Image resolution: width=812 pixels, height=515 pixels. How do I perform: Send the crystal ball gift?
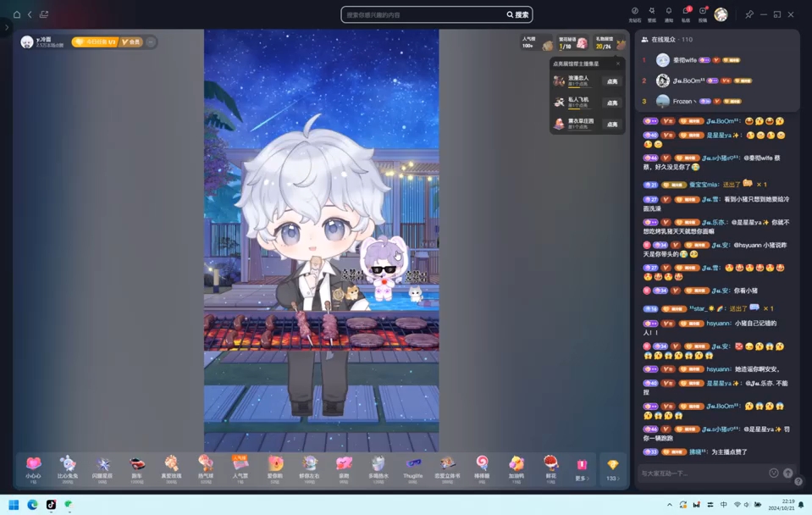309,469
